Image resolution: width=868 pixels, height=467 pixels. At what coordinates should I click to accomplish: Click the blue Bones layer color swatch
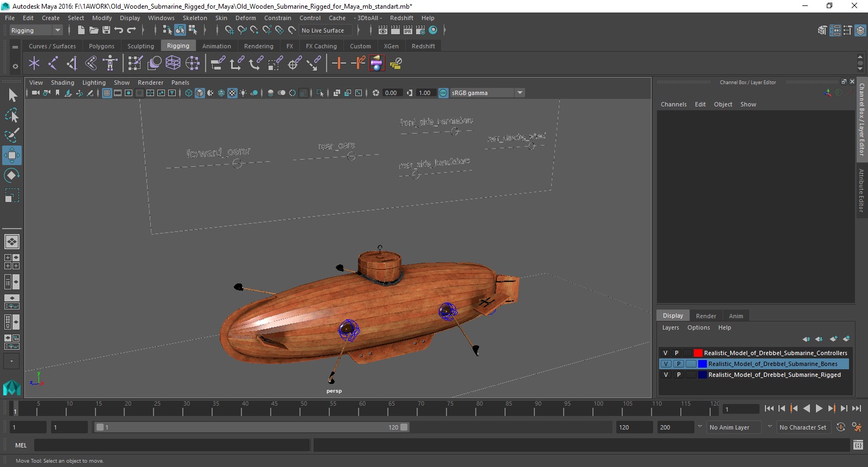(x=703, y=364)
